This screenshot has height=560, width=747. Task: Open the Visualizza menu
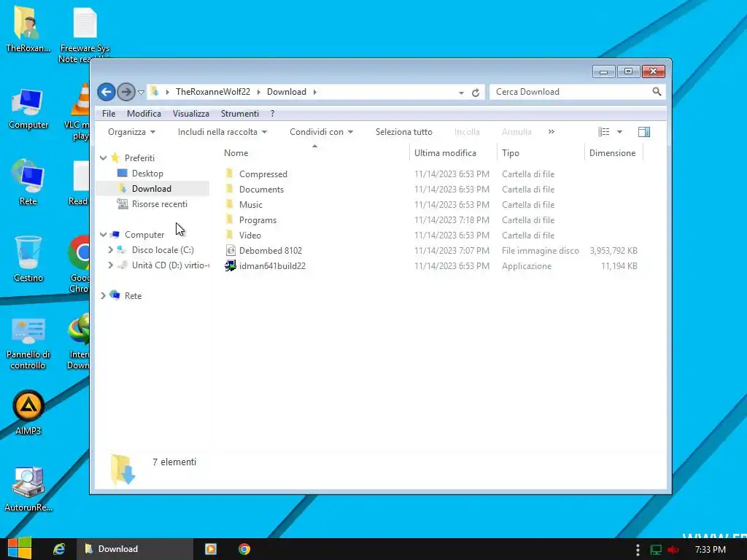point(190,113)
